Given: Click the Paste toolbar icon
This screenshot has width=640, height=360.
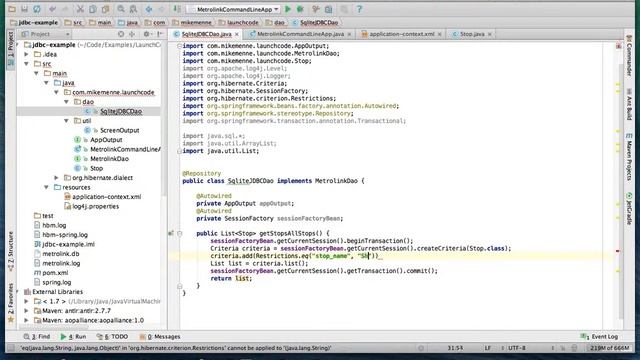Looking at the screenshot, I should point(105,9).
